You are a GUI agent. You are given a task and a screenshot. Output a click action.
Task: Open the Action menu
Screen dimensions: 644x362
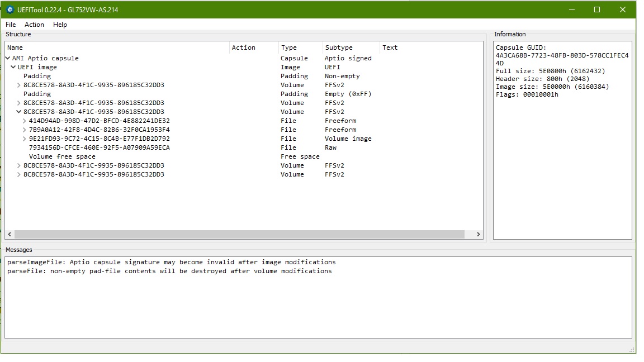point(34,25)
